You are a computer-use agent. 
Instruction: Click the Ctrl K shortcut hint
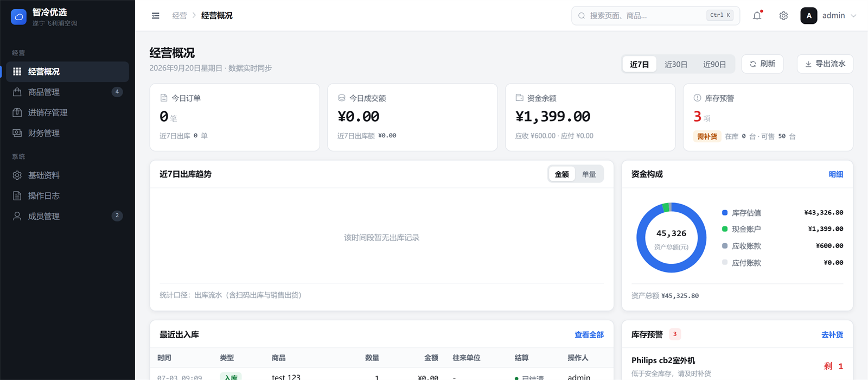[x=720, y=15]
